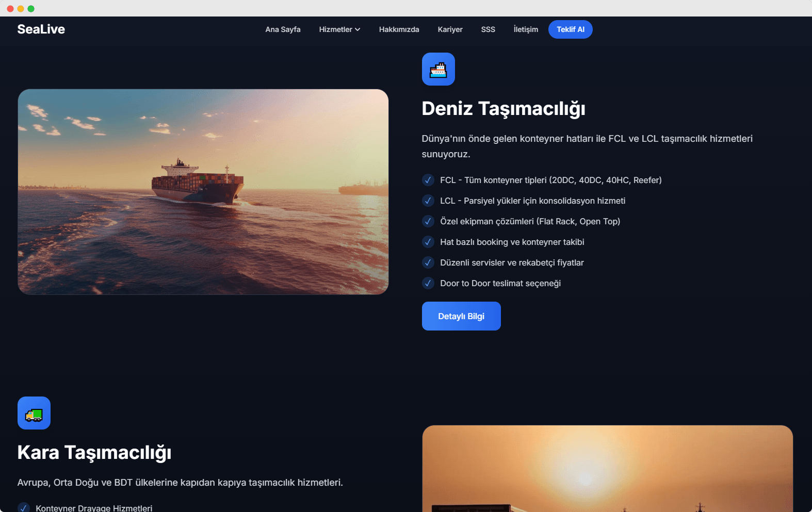
Task: Click 'Özel ekipman çözümleri (Flat Rack, Open Top)' text
Action: pyautogui.click(x=530, y=221)
